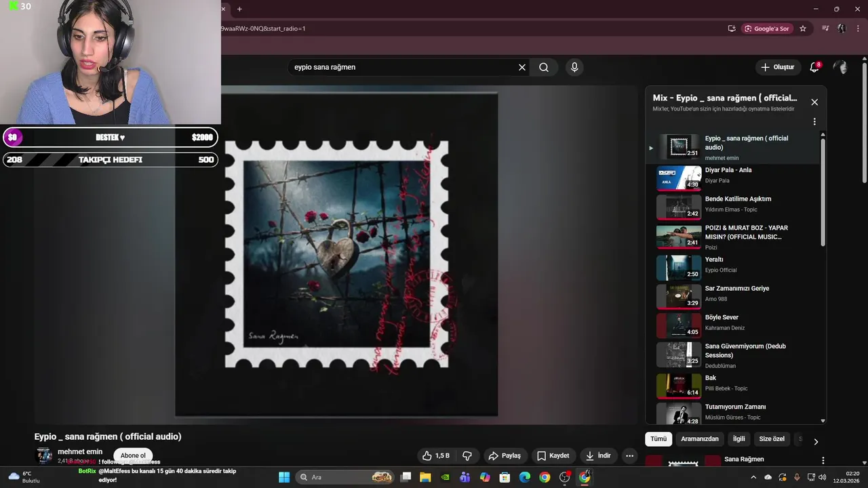
Task: Open the mehmet emin channel link
Action: (80, 451)
